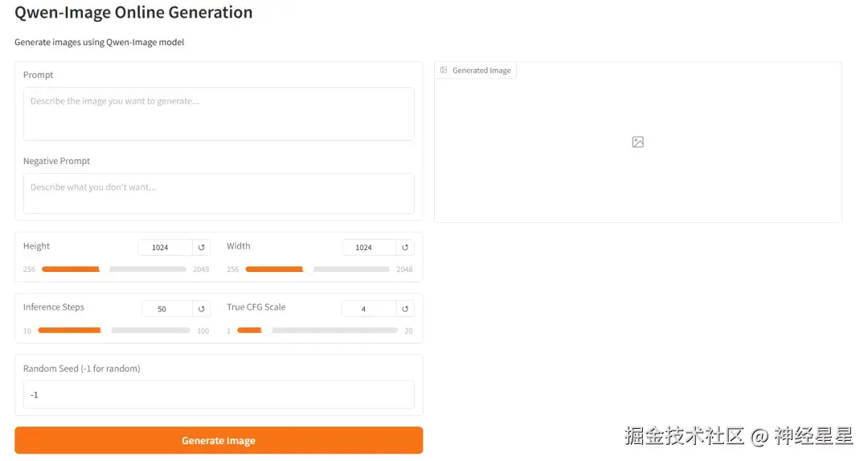Focus the Prompt text box
This screenshot has height=461, width=868.
coord(219,113)
